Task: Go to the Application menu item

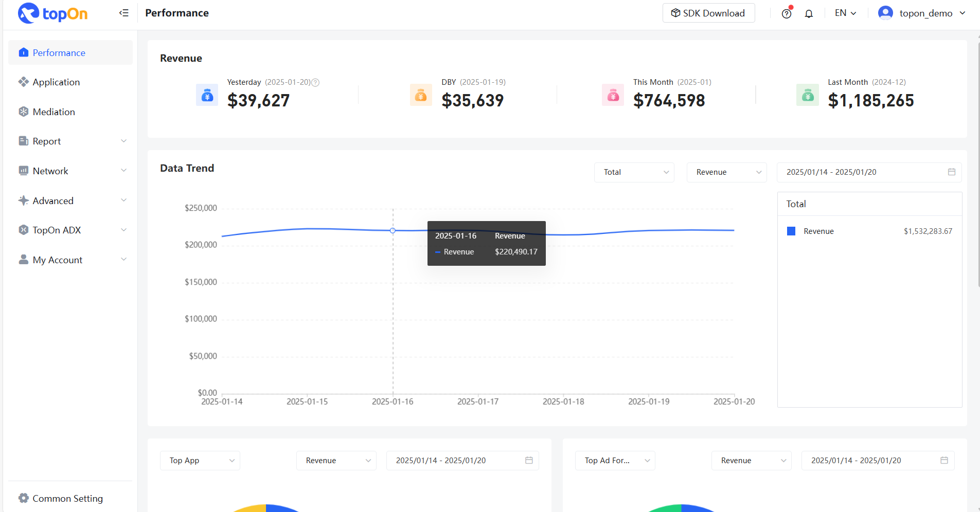Action: point(56,82)
